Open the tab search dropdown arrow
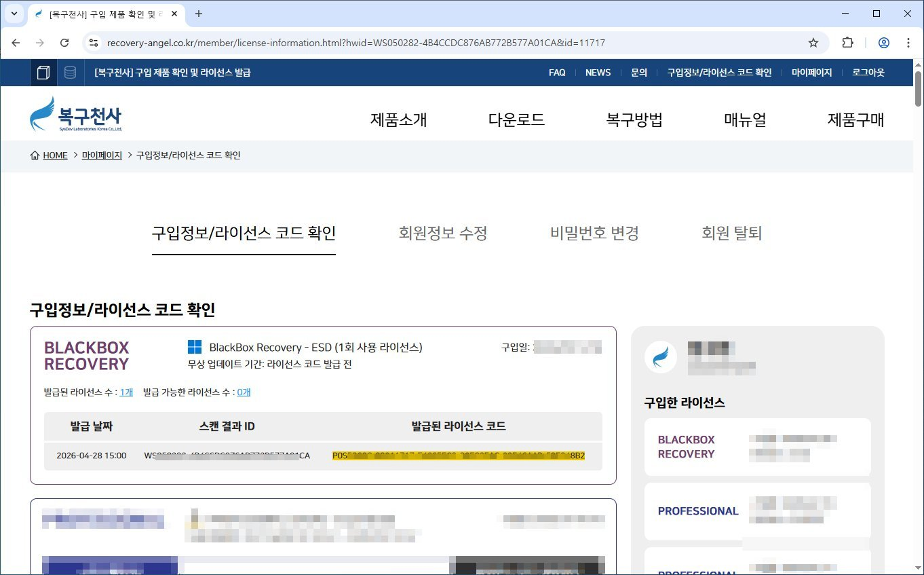The width and height of the screenshot is (924, 575). (14, 14)
